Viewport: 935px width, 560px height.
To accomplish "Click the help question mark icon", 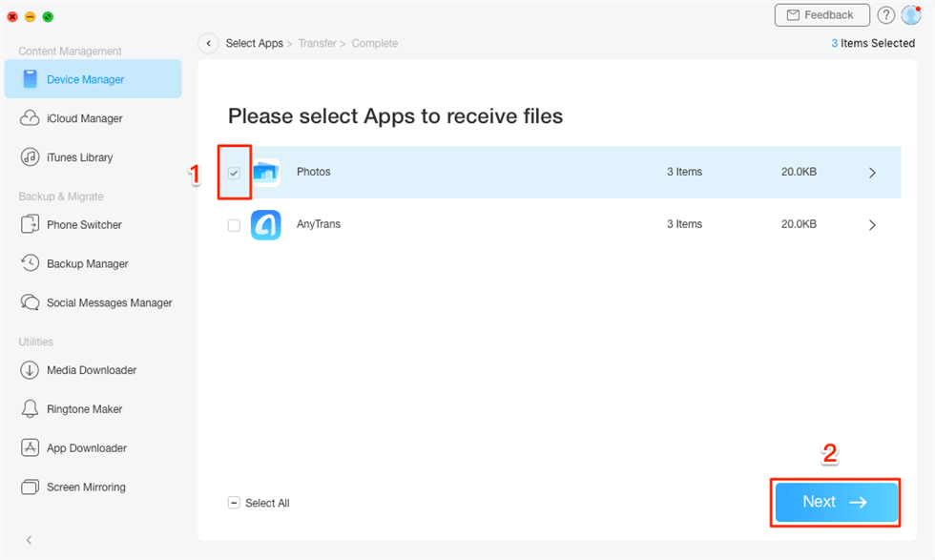I will pos(885,15).
